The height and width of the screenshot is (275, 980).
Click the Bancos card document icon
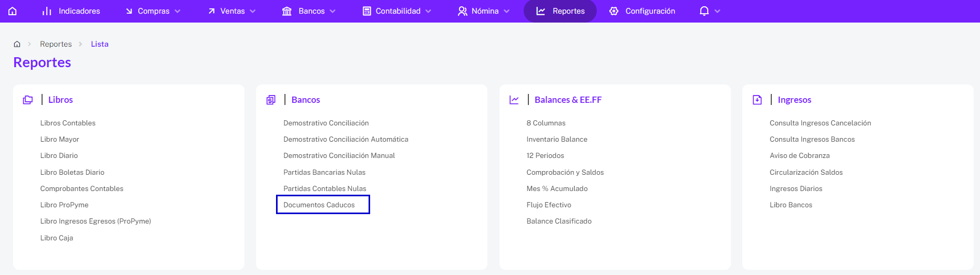point(271,100)
